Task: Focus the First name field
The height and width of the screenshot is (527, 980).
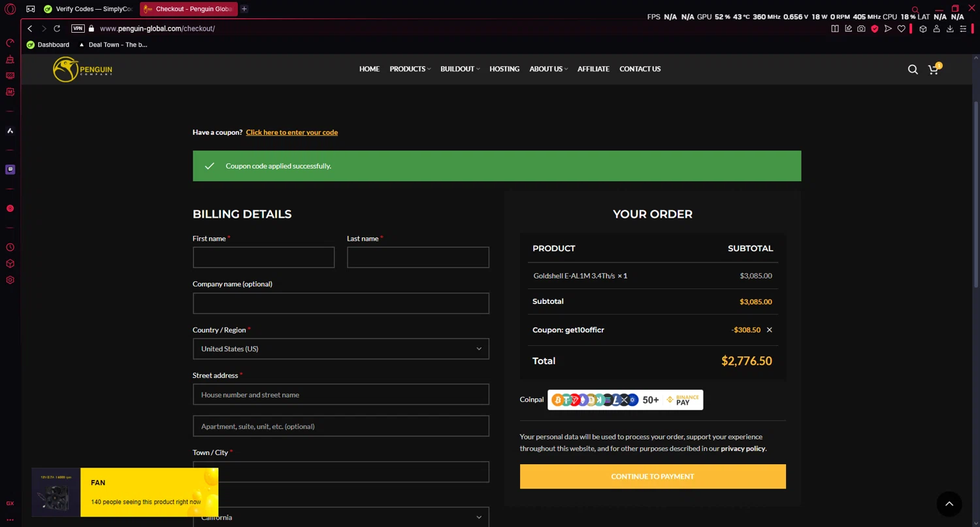Action: 263,258
